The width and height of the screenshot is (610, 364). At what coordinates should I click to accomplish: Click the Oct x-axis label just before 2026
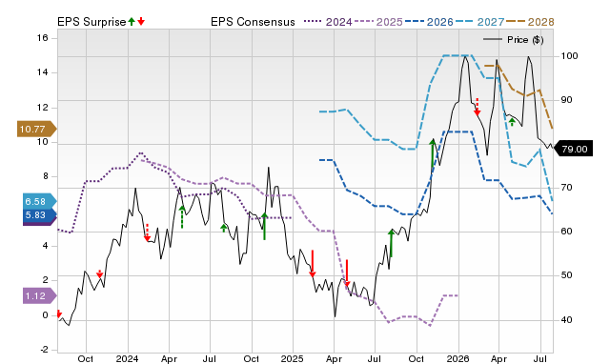(x=417, y=358)
